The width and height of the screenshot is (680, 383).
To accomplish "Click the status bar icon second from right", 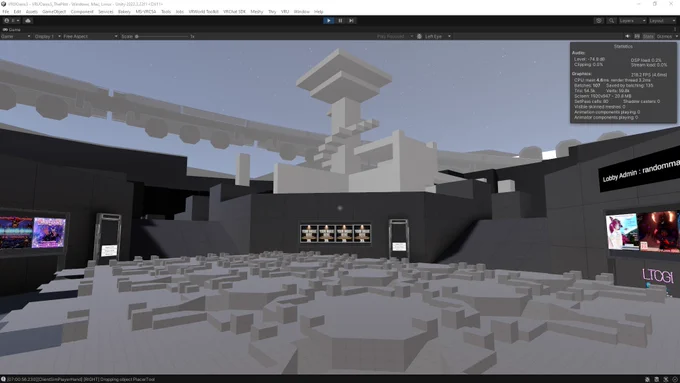I will pyautogui.click(x=666, y=379).
